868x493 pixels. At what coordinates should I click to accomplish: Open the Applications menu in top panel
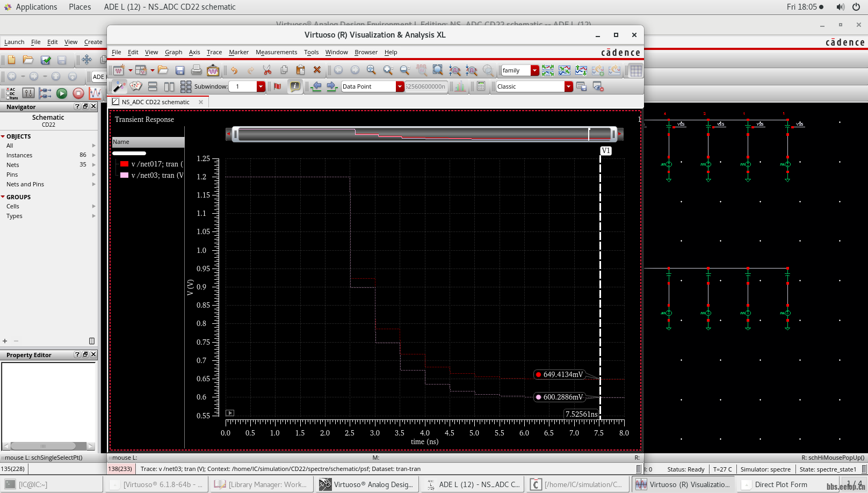(36, 7)
